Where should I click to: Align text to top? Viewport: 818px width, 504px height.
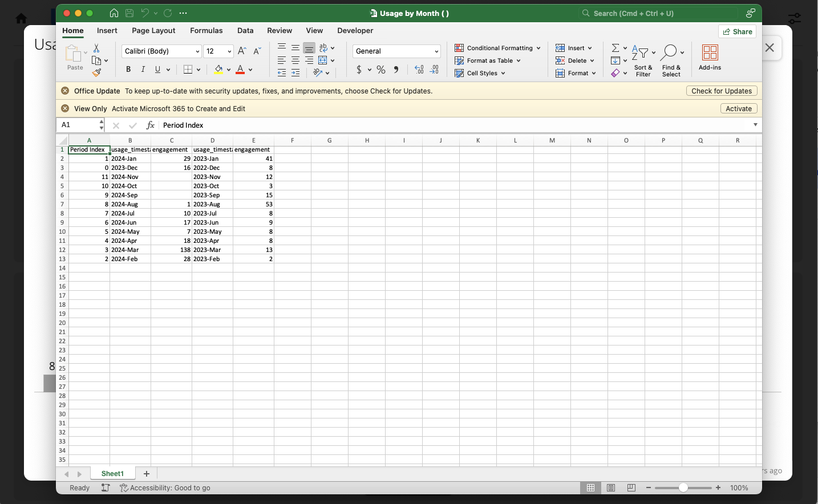(x=282, y=48)
